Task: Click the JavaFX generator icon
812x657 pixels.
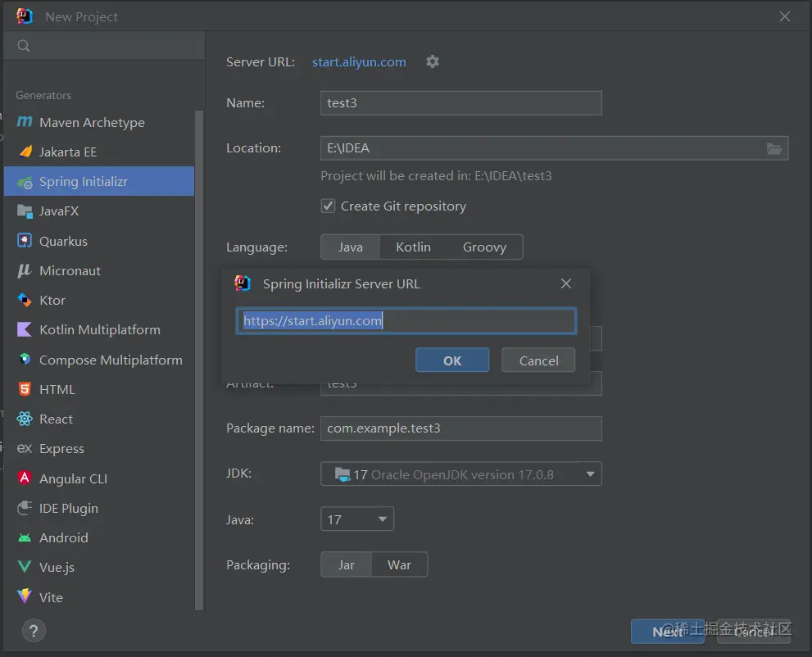Action: point(25,211)
